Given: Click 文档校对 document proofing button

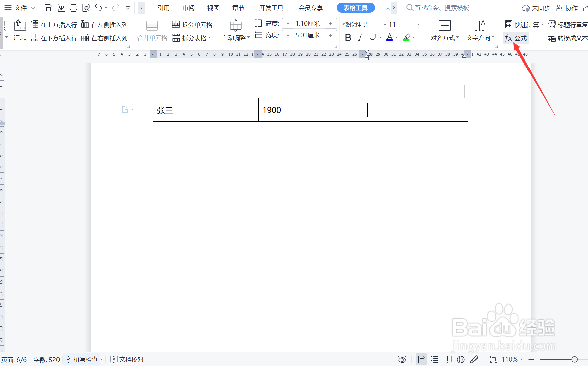Looking at the screenshot, I should (127, 359).
